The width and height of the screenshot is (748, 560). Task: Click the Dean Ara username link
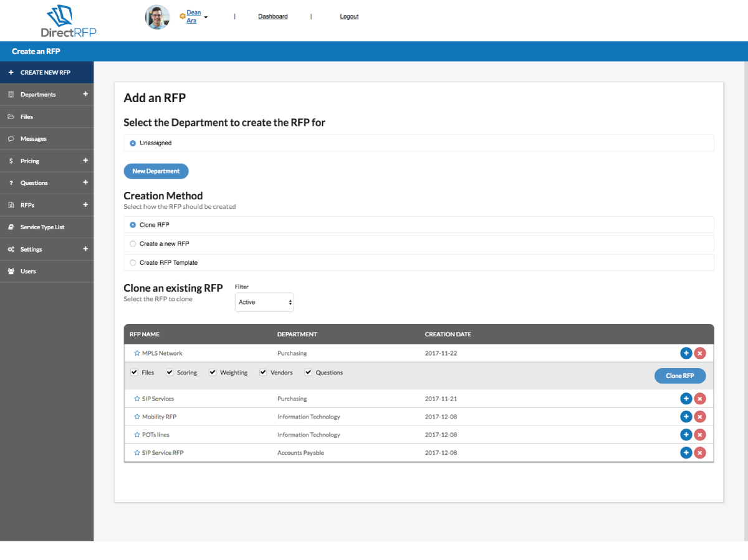click(194, 17)
